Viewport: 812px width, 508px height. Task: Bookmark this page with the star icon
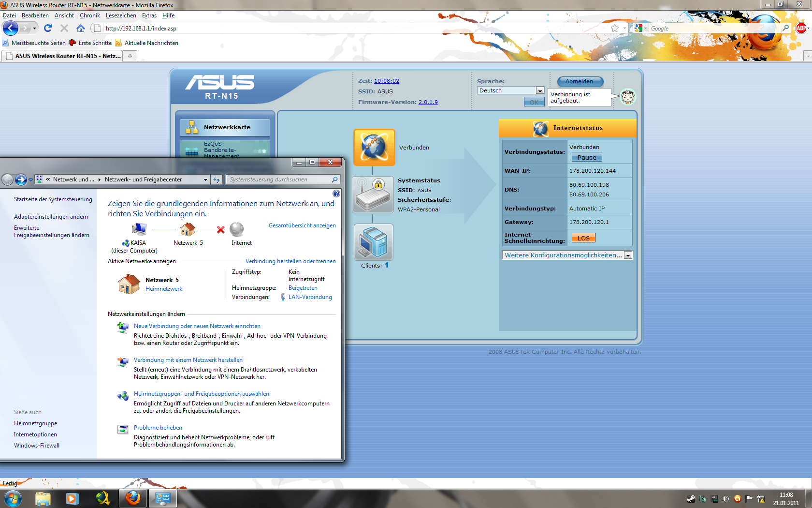[x=615, y=28]
